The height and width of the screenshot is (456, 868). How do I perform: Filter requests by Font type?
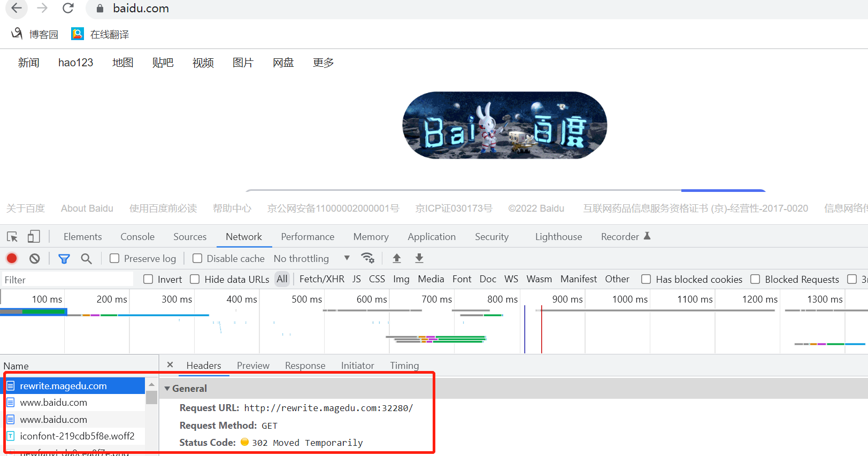462,279
